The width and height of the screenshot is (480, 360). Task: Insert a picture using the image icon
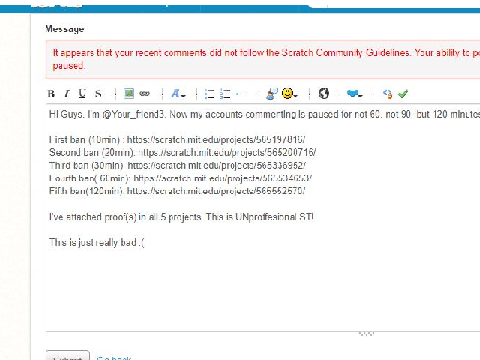pyautogui.click(x=129, y=93)
